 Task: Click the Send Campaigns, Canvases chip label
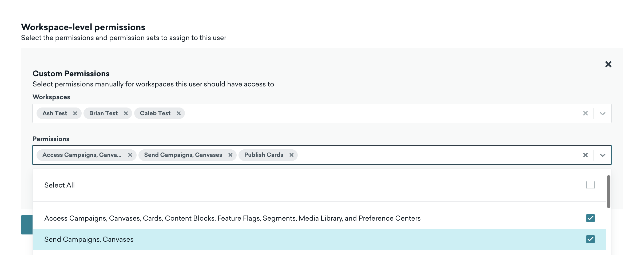(x=183, y=155)
